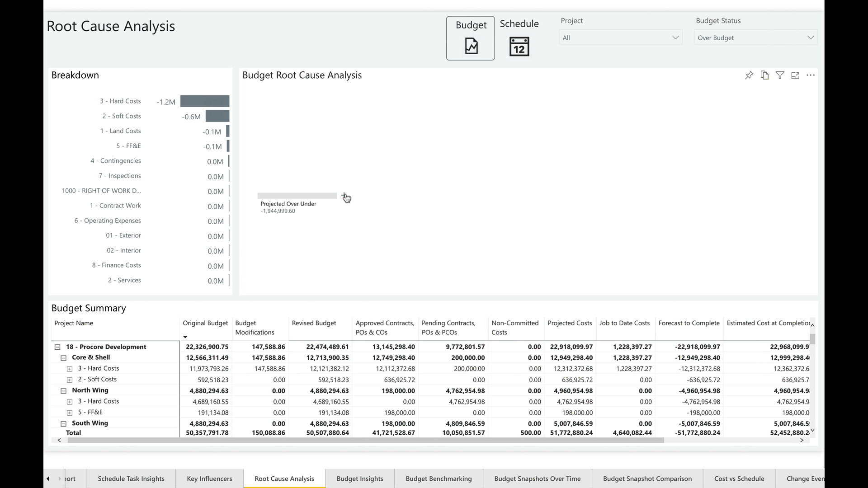This screenshot has height=488, width=868.
Task: Open the Budget Status dropdown
Action: tap(755, 38)
